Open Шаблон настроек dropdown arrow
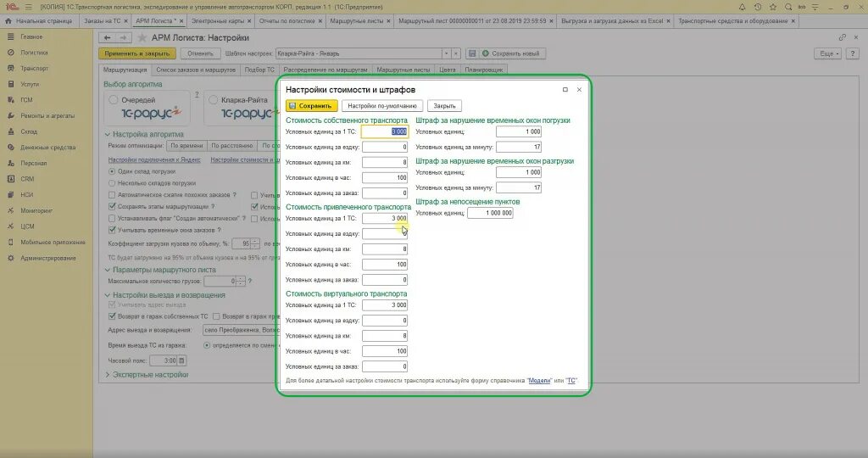 [x=446, y=53]
